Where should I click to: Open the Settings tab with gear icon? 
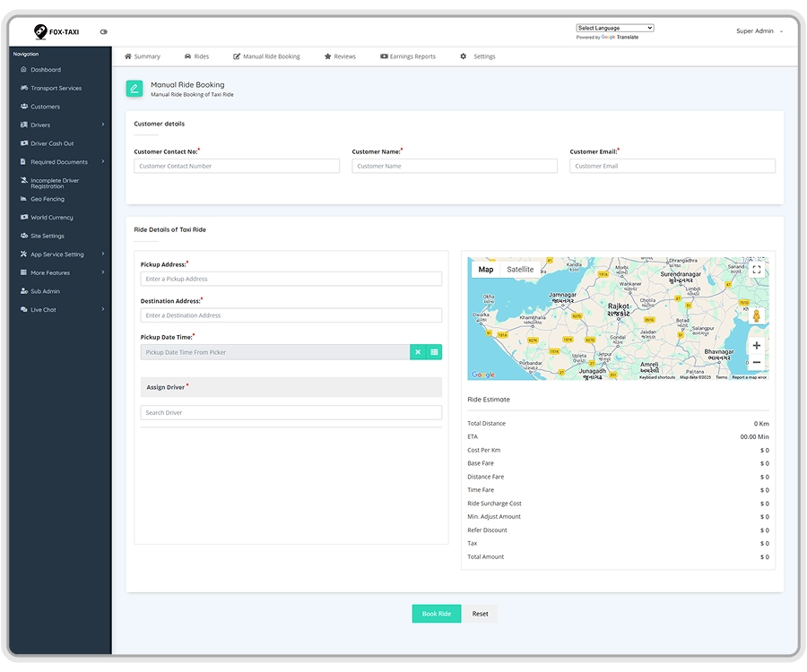click(478, 56)
